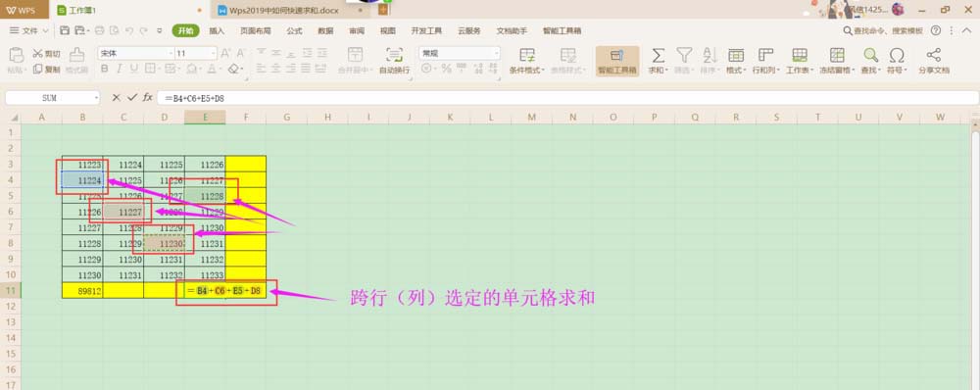The image size is (980, 390).
Task: Click the Merge and Center (合并居中) button
Action: 355,61
